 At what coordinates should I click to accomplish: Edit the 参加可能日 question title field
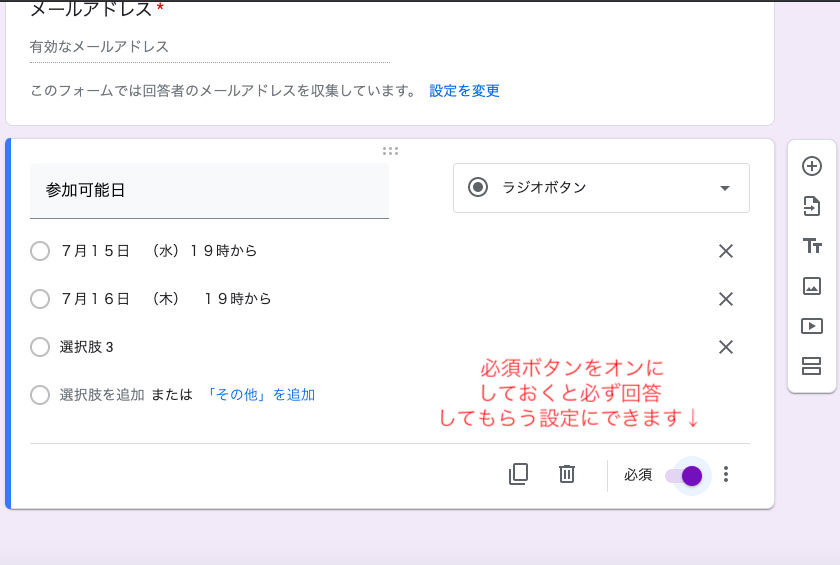(x=209, y=191)
